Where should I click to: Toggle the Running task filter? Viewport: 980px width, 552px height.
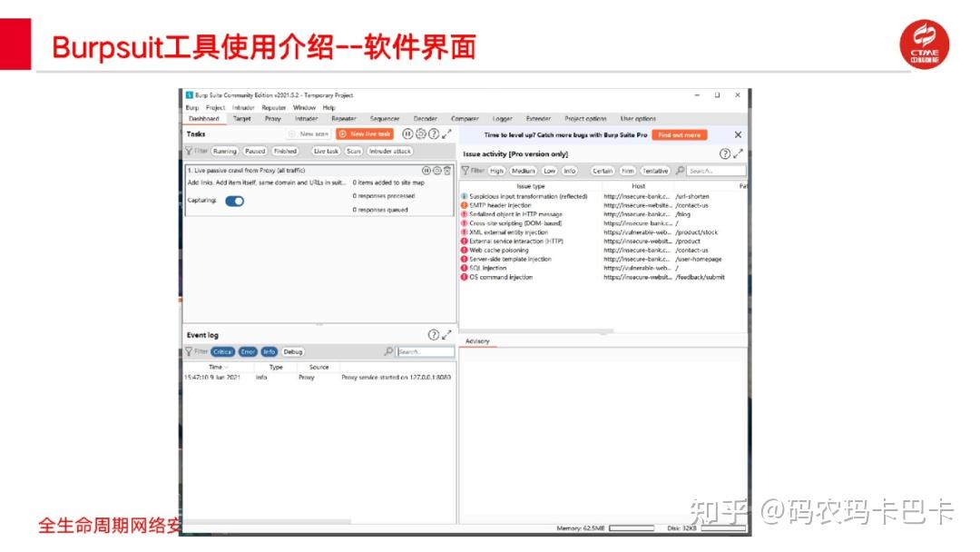click(x=224, y=151)
